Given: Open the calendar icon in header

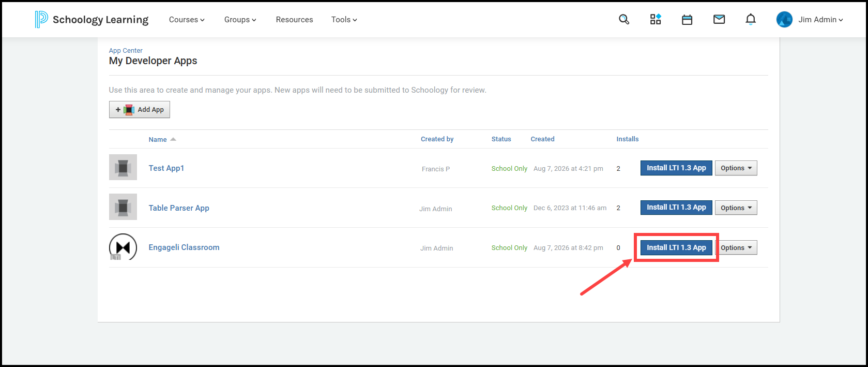Looking at the screenshot, I should (687, 20).
